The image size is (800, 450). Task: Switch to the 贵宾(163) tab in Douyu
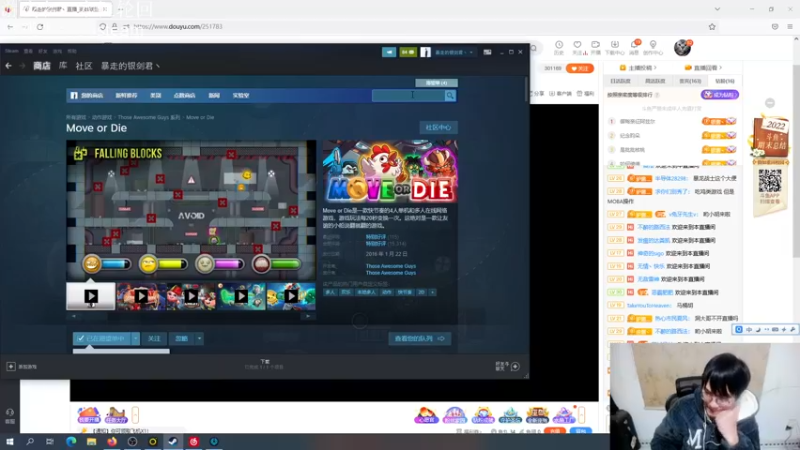pyautogui.click(x=690, y=81)
